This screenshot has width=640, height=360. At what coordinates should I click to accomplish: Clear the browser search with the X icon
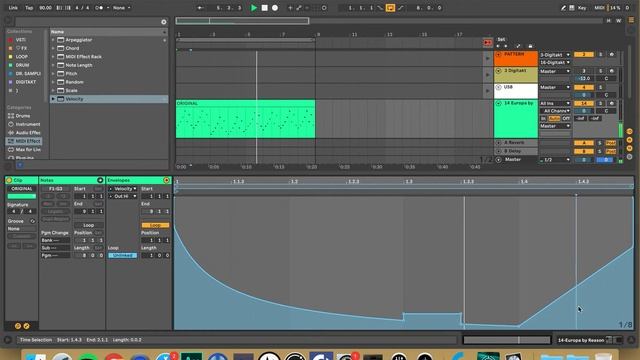tap(164, 22)
